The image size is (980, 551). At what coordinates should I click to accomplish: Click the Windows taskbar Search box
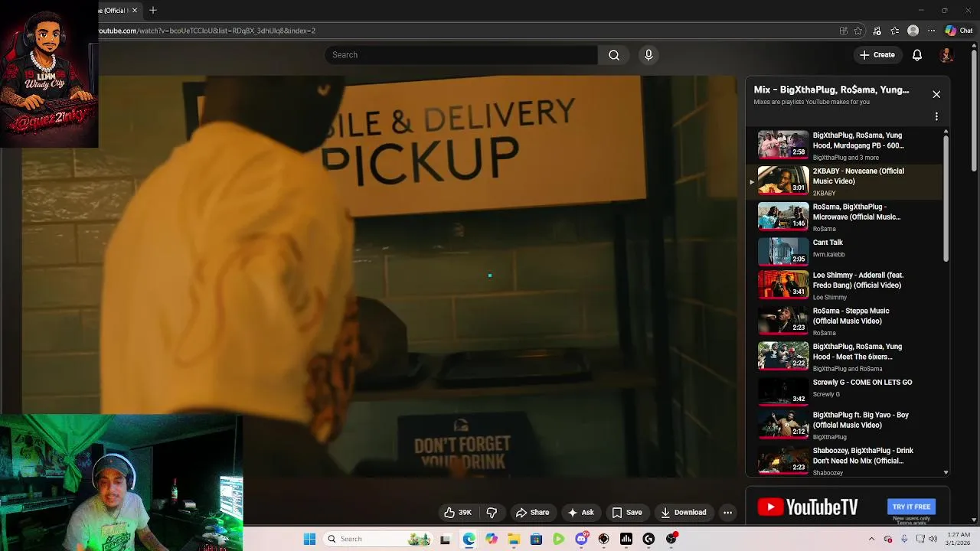[379, 539]
